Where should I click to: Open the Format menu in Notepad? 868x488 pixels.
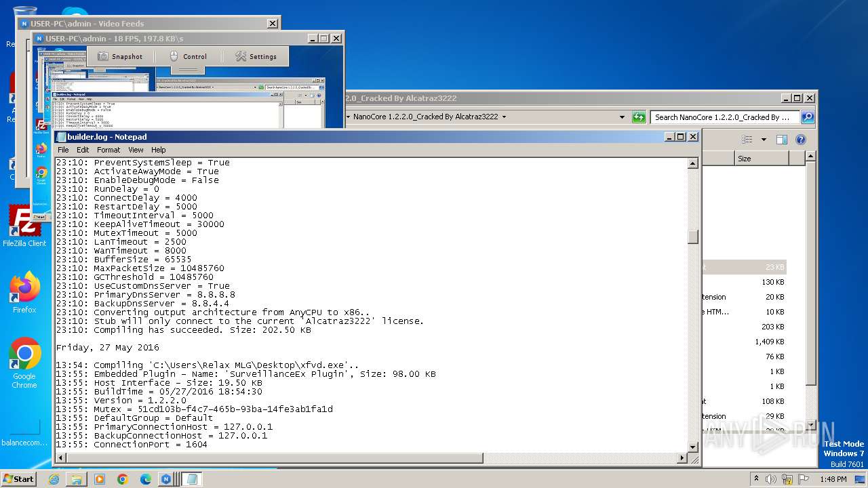pyautogui.click(x=108, y=150)
